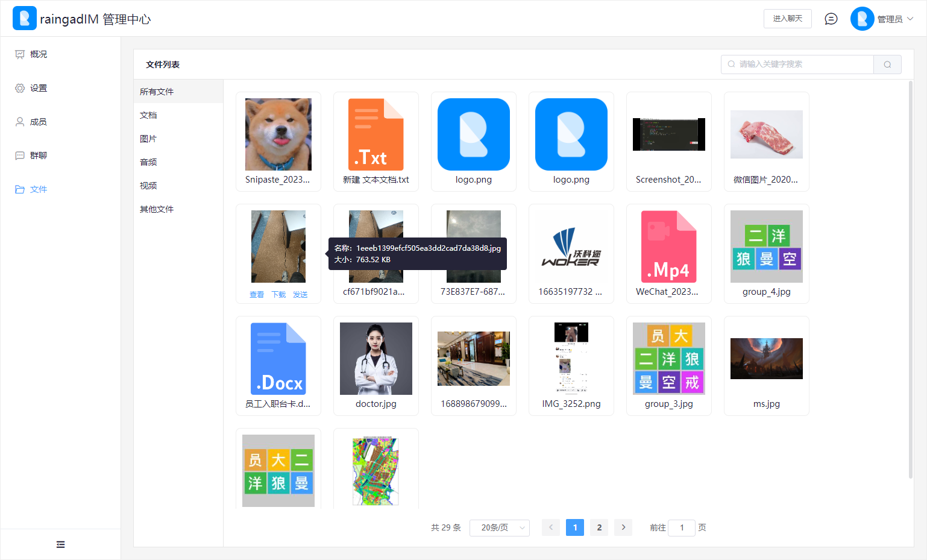Open 设置 settings in sidebar

[x=60, y=88]
